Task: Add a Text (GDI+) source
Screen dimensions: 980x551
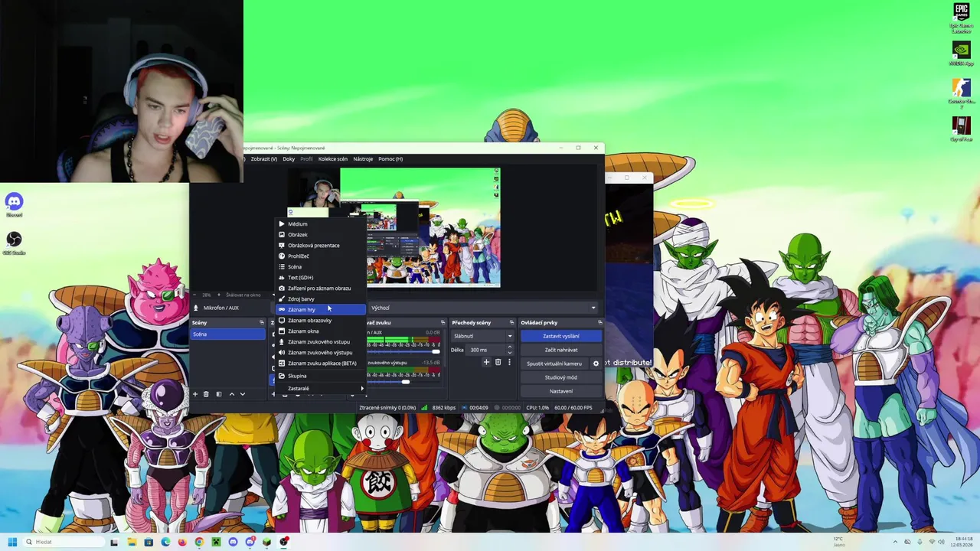Action: point(320,278)
